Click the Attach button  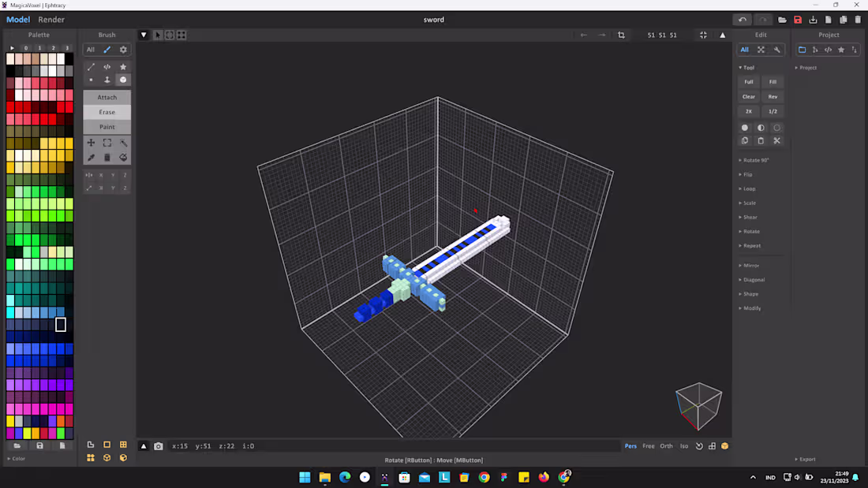click(x=107, y=98)
